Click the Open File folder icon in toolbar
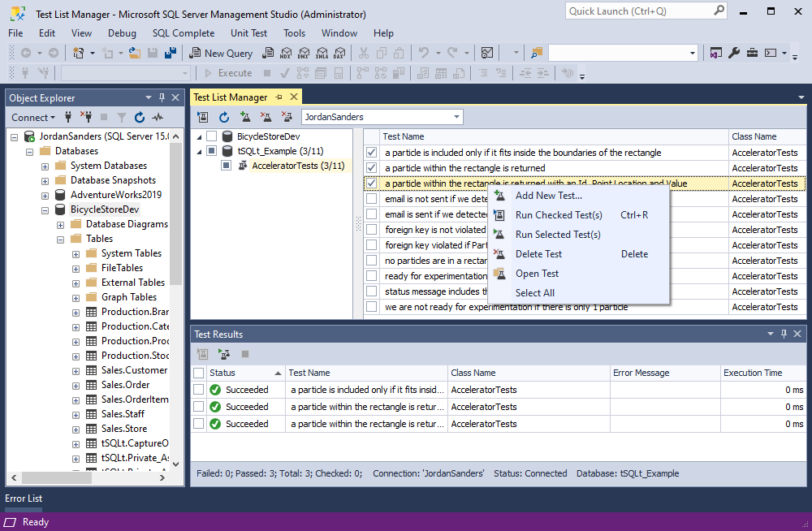Screen dimensions: 812x531 click(135, 53)
